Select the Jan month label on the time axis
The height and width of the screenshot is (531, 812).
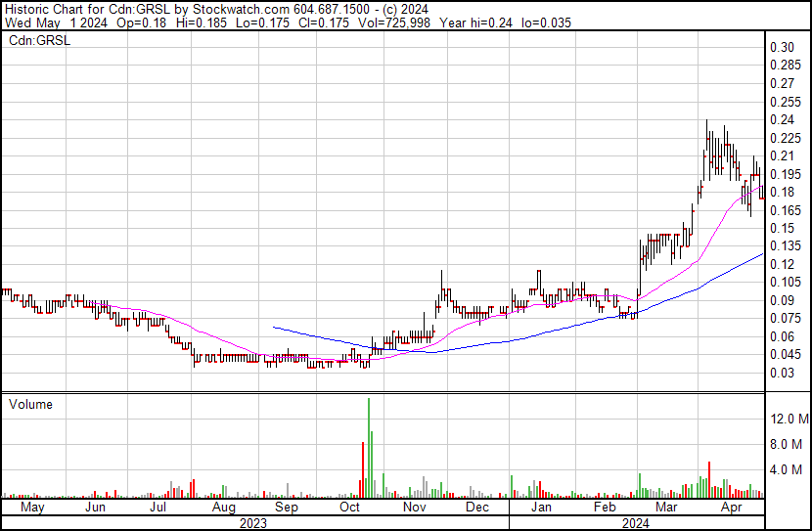coord(540,509)
